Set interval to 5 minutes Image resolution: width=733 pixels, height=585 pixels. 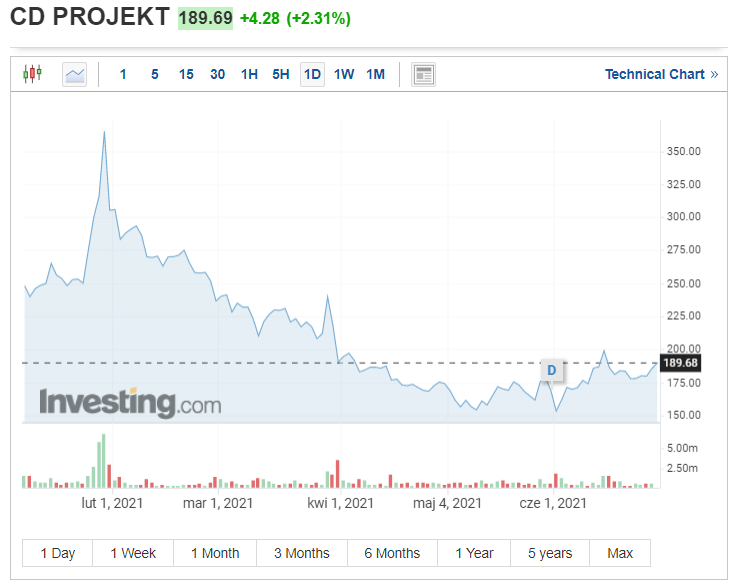click(x=155, y=74)
